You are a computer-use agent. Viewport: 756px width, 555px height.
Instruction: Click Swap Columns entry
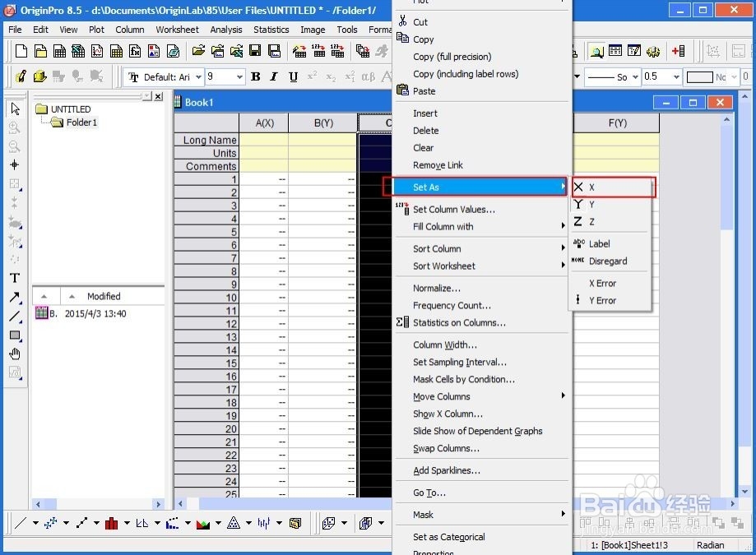(481, 448)
